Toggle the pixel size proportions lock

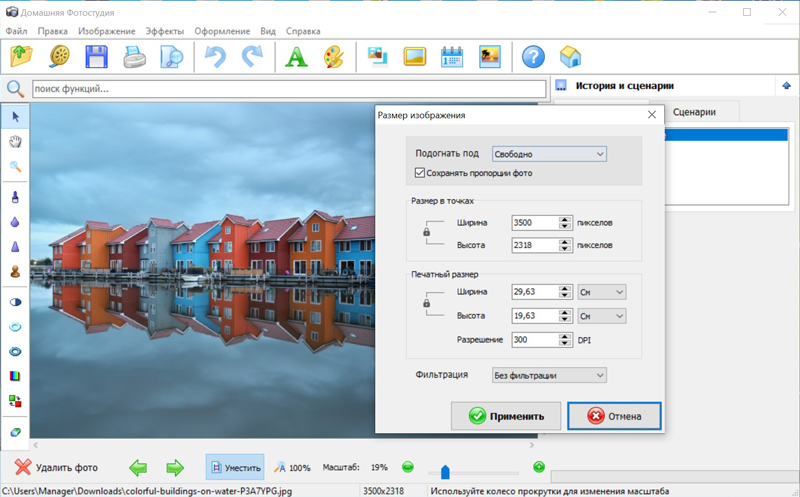427,232
